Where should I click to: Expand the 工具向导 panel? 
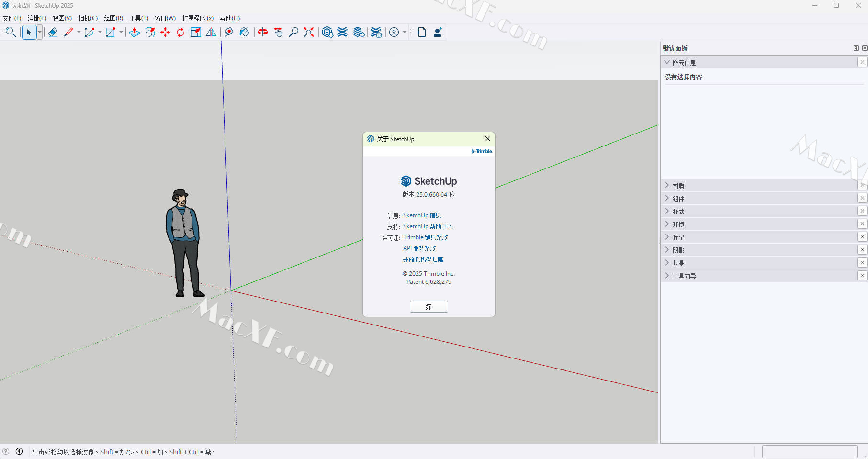[667, 276]
